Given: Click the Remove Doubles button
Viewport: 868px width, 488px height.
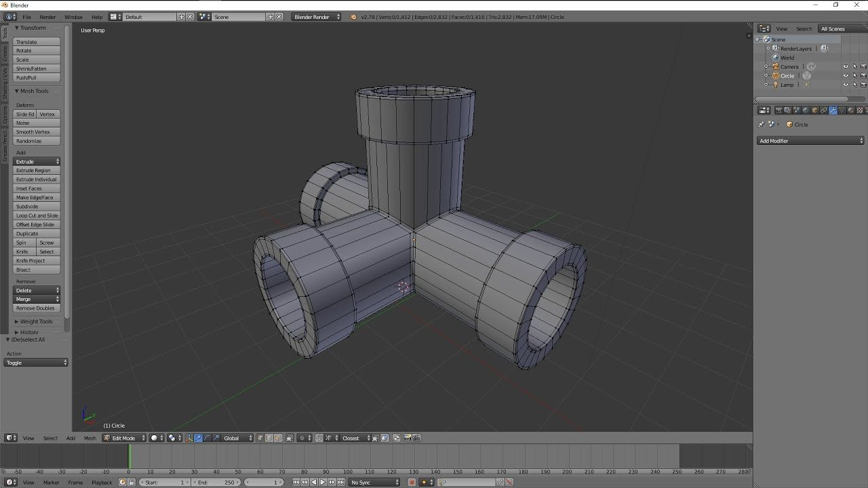Looking at the screenshot, I should (x=37, y=308).
